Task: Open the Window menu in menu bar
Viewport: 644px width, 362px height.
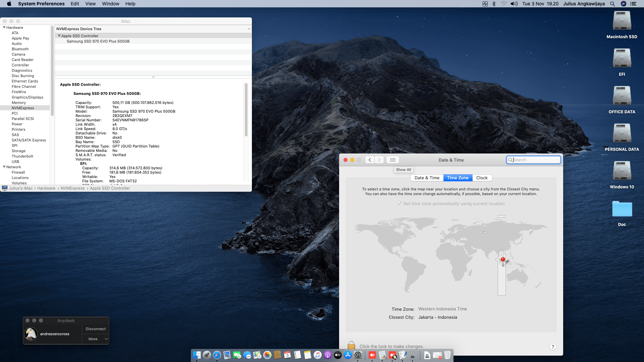Action: point(110,4)
